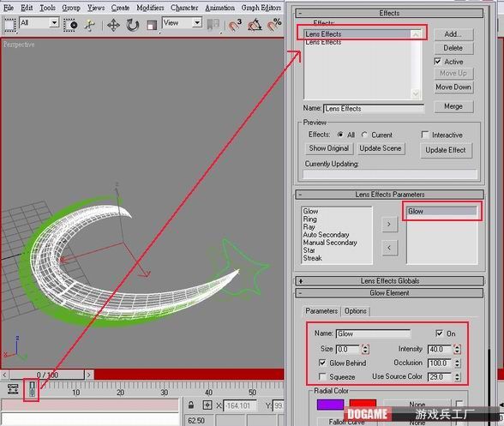The height and width of the screenshot is (426, 504).
Task: Open the Character menu
Action: click(x=184, y=8)
